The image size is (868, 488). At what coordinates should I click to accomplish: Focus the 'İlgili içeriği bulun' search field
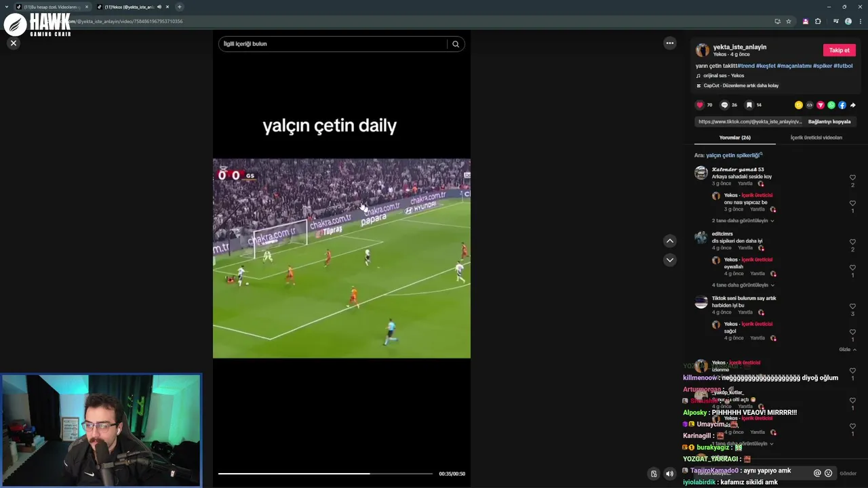334,44
